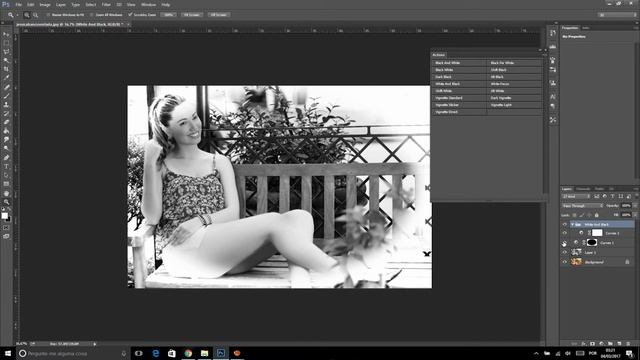The image size is (640, 360).
Task: Click the Curves 1 black layer mask thumbnail
Action: coord(592,242)
